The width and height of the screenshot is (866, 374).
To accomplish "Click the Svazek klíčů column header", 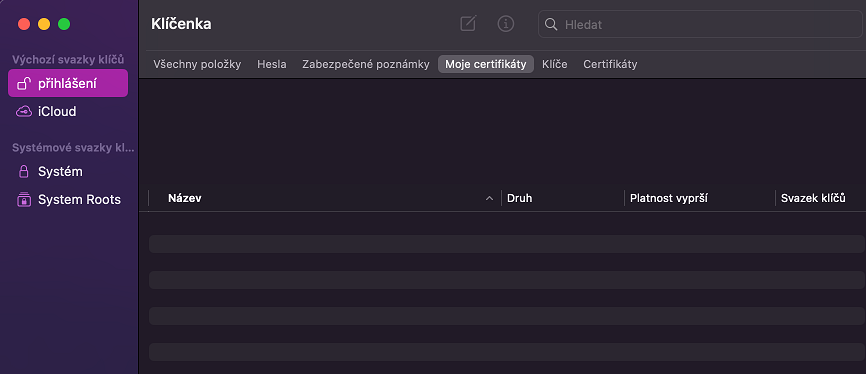I will pos(820,198).
